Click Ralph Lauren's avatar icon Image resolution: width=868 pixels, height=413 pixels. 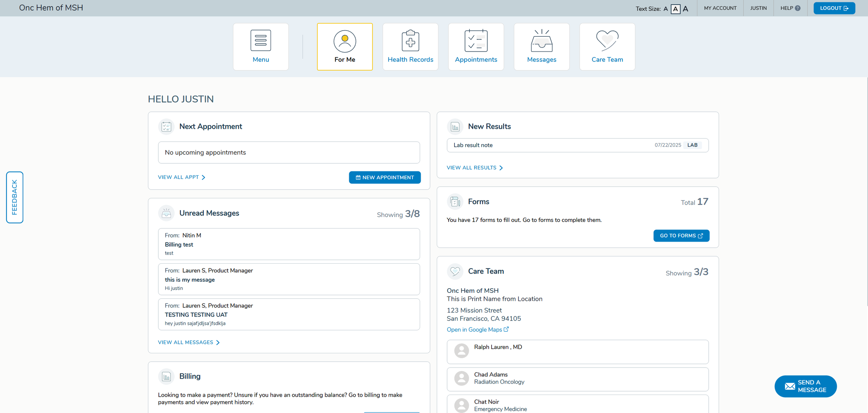coord(461,351)
